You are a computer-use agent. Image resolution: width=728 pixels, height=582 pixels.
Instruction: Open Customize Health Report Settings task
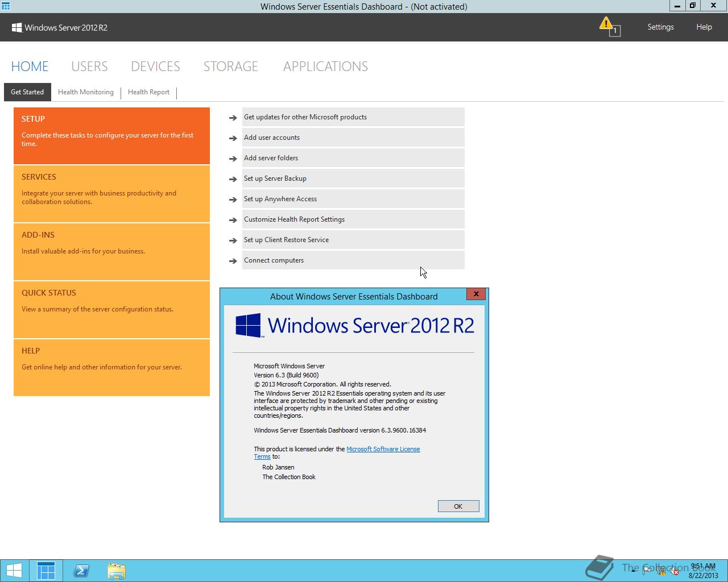353,219
